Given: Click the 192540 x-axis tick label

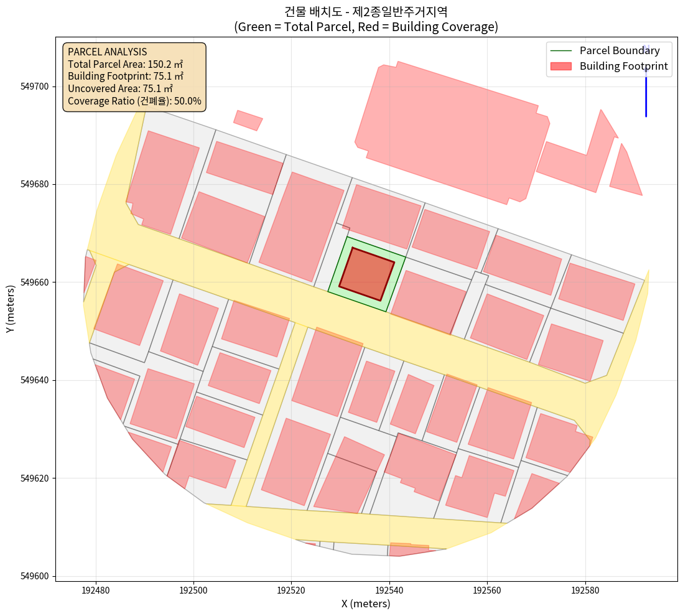Looking at the screenshot, I should click(x=389, y=588).
